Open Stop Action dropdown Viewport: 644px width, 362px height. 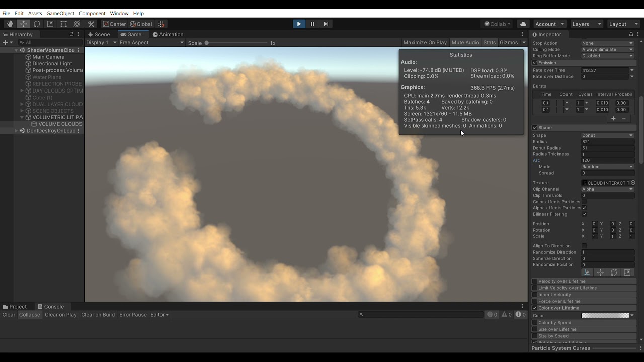pyautogui.click(x=607, y=43)
